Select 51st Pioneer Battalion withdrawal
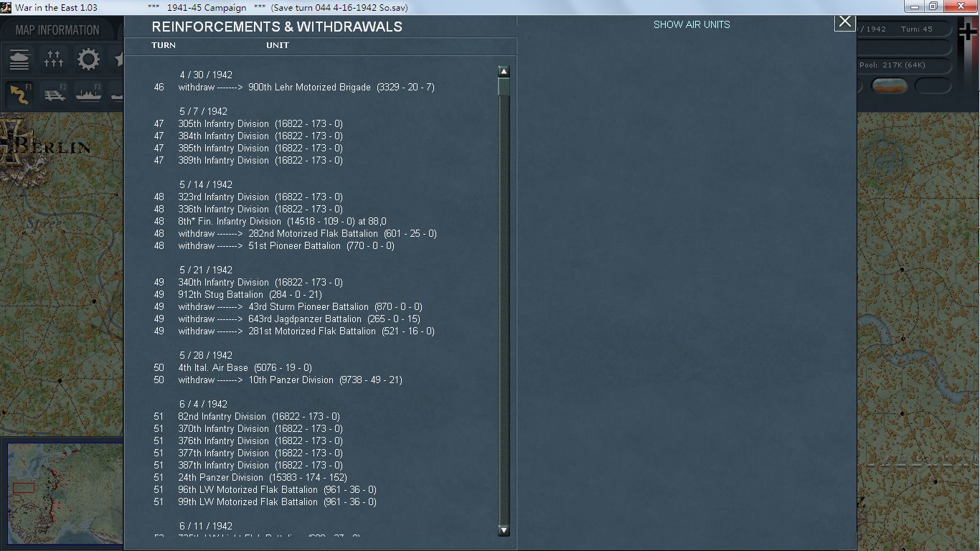 tap(286, 246)
